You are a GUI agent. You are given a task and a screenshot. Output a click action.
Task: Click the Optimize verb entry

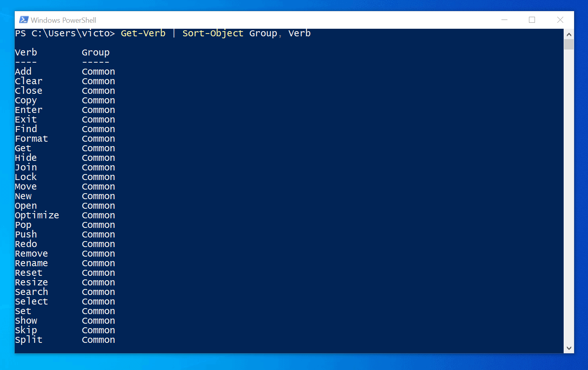[37, 215]
